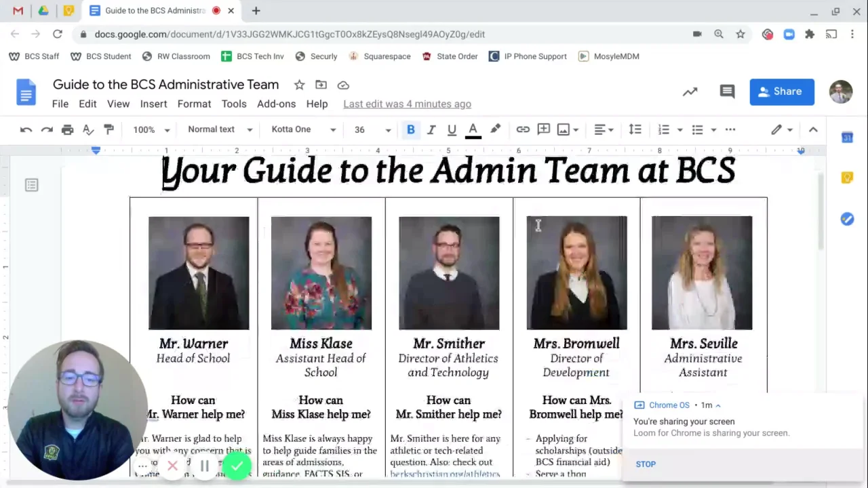Open the Squarespace bookmark
Viewport: 868px width, 488px height.
(380, 56)
